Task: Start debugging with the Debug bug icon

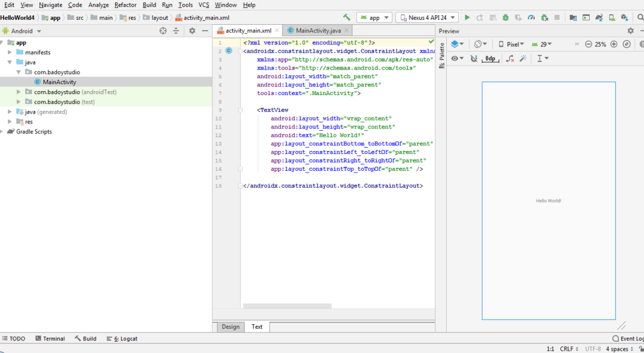Action: (505, 18)
